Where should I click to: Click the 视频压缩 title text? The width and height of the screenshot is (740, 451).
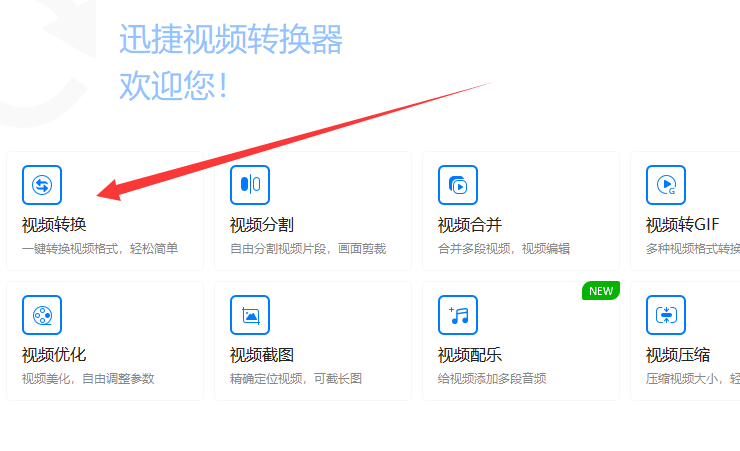tap(678, 355)
